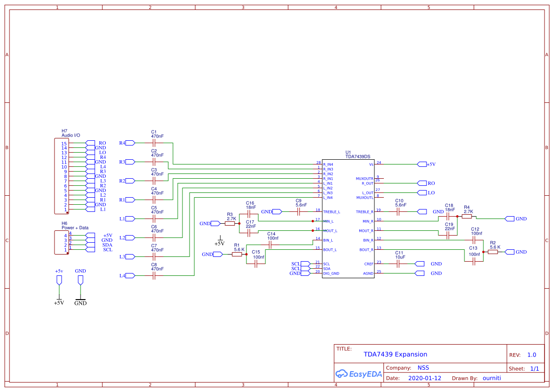Select resistor R3 labeled 2.7K

pos(230,223)
